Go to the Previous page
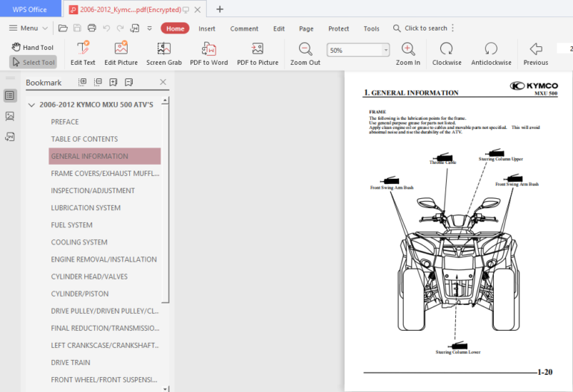 [536, 54]
